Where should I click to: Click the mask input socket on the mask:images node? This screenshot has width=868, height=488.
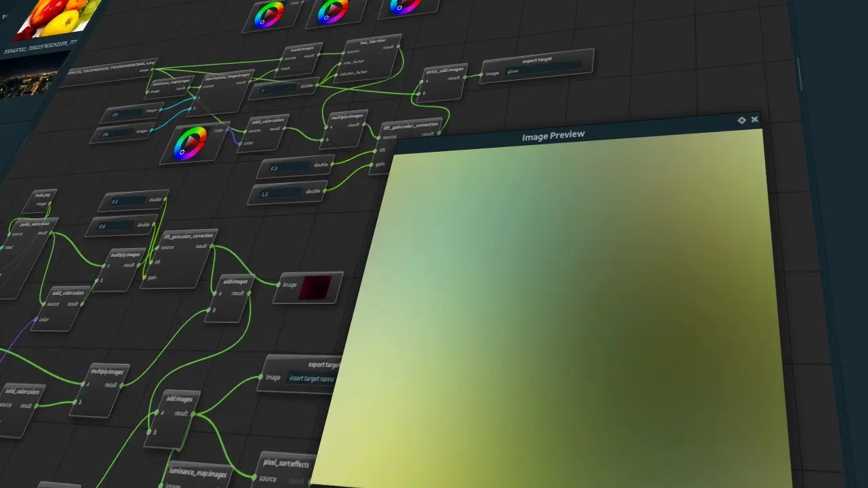point(277,68)
